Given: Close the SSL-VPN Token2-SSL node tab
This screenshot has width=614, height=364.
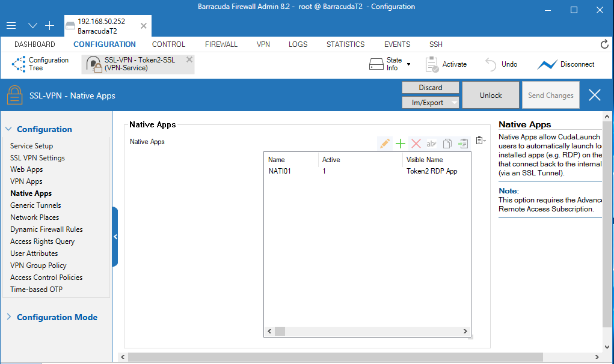Looking at the screenshot, I should [189, 59].
